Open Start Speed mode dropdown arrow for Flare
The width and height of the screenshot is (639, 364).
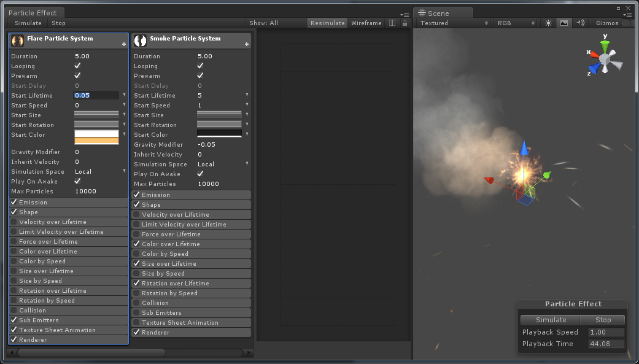(124, 105)
